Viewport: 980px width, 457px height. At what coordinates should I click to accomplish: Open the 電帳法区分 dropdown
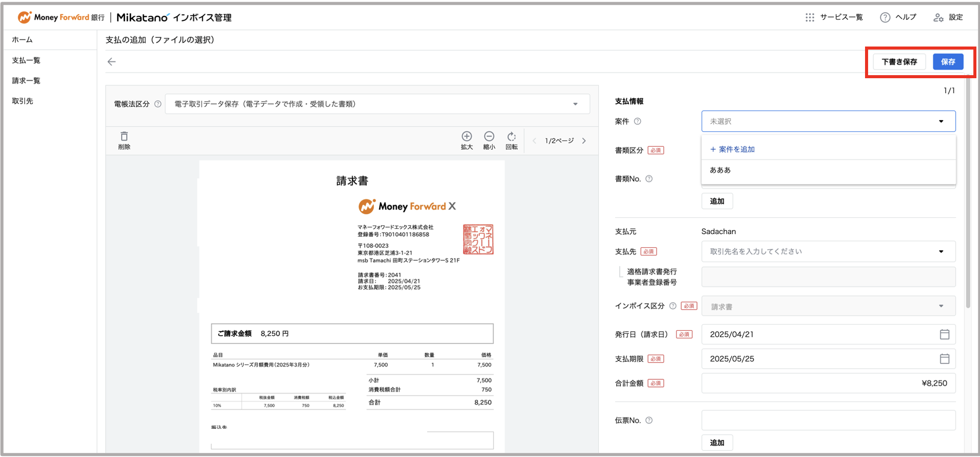tap(377, 104)
